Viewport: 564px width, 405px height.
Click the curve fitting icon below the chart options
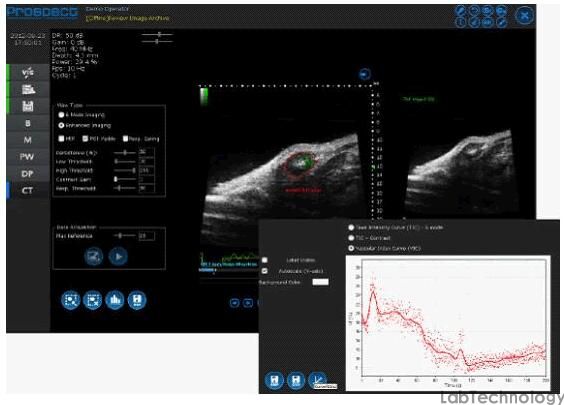point(318,379)
